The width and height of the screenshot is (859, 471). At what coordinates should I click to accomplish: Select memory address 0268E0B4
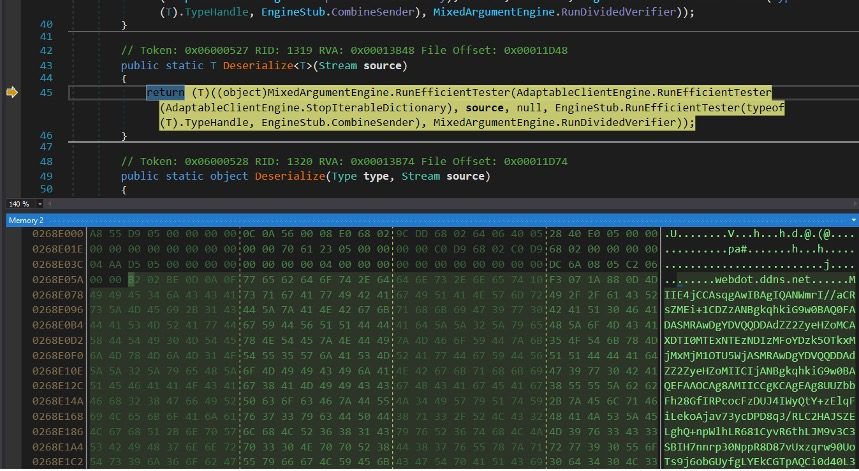(58, 325)
